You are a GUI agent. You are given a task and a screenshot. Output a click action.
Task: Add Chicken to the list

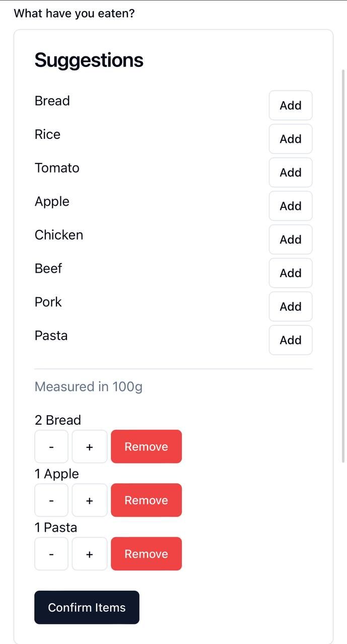291,239
